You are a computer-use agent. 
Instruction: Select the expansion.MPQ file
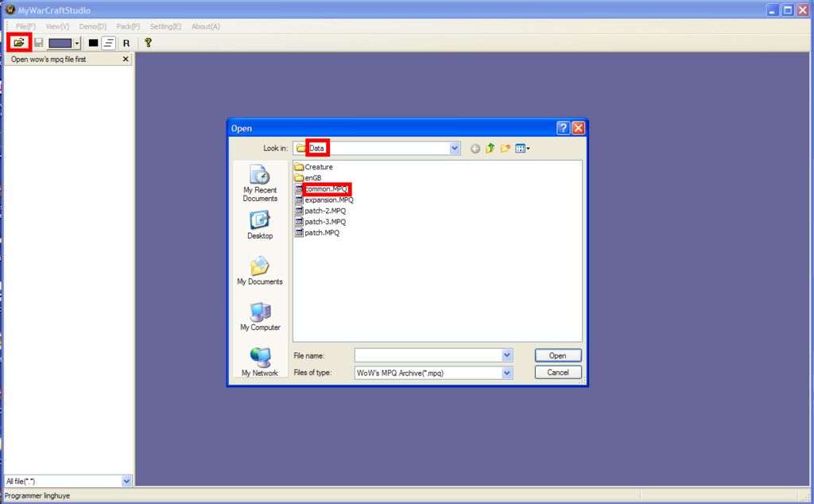click(324, 200)
